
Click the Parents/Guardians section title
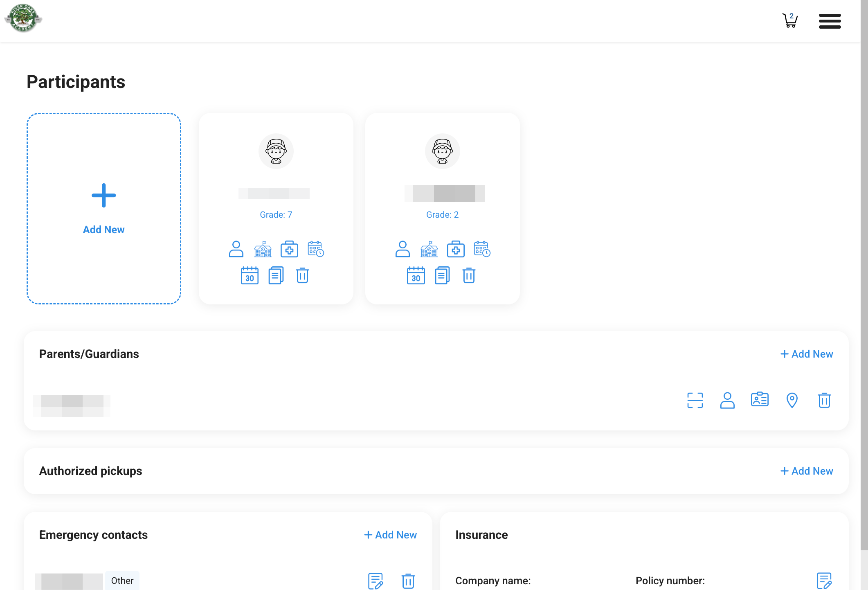pyautogui.click(x=89, y=354)
